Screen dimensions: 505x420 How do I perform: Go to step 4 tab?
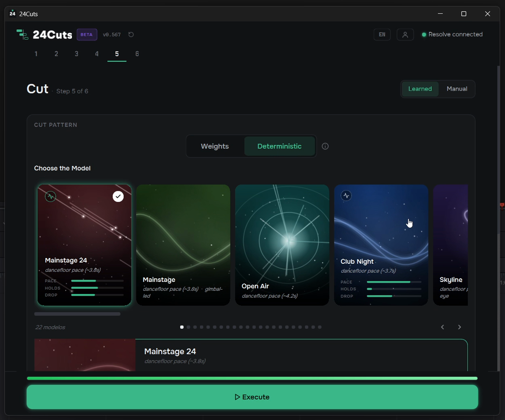point(97,54)
